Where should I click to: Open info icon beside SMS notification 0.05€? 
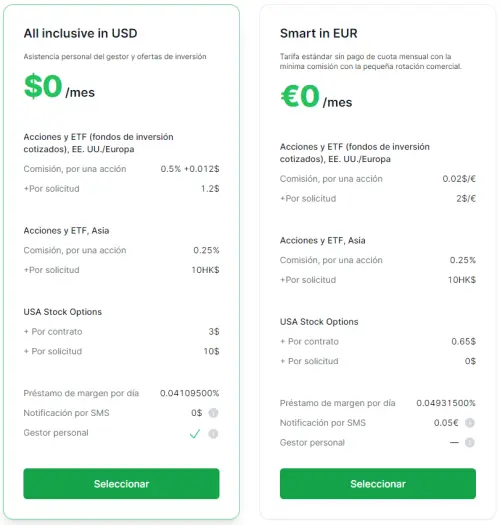pos(470,423)
